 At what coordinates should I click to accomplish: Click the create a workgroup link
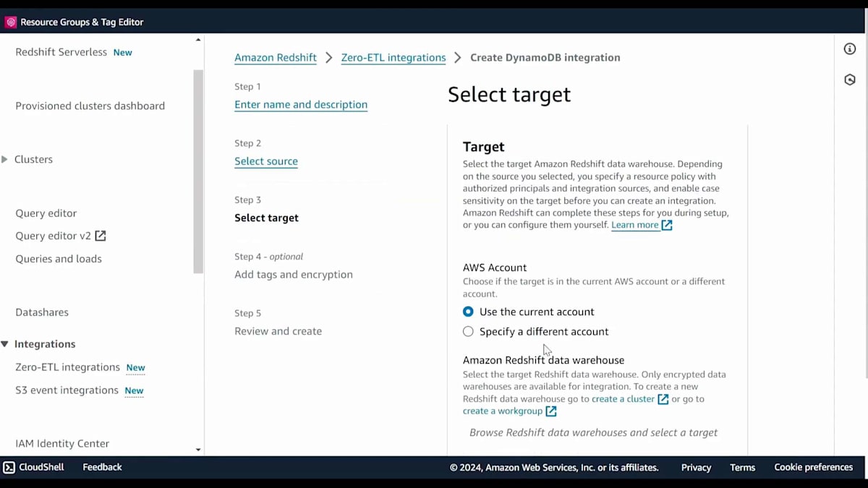coord(503,411)
